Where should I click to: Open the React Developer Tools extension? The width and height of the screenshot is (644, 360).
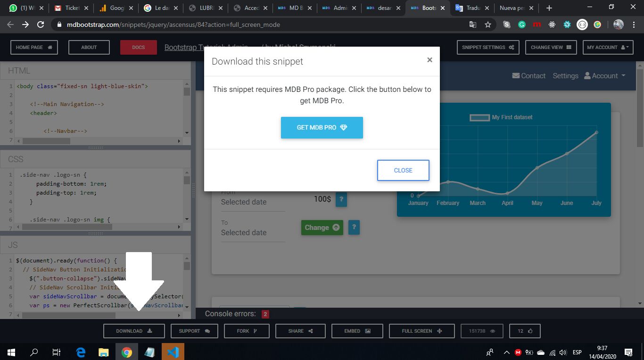[552, 25]
